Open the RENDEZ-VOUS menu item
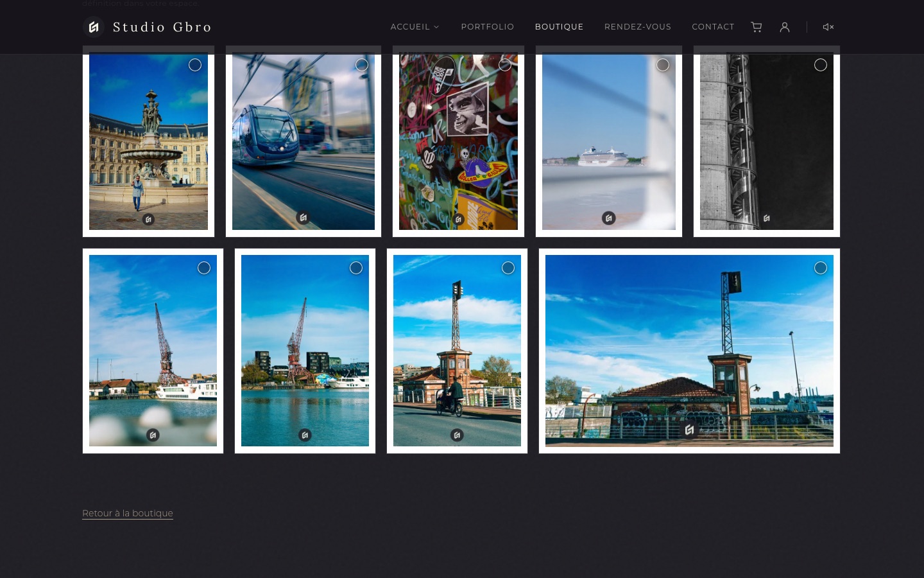This screenshot has height=578, width=924. click(638, 27)
